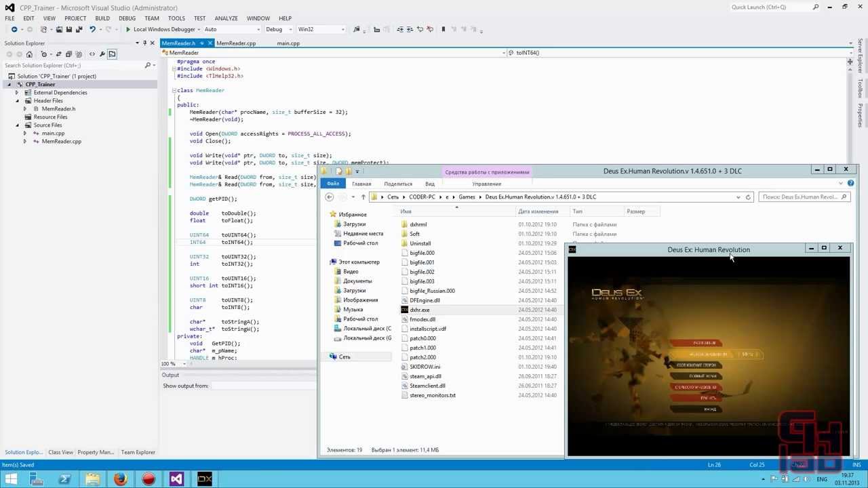Switch to the MemReader.cpp tab
The height and width of the screenshot is (488, 868).
pos(236,43)
